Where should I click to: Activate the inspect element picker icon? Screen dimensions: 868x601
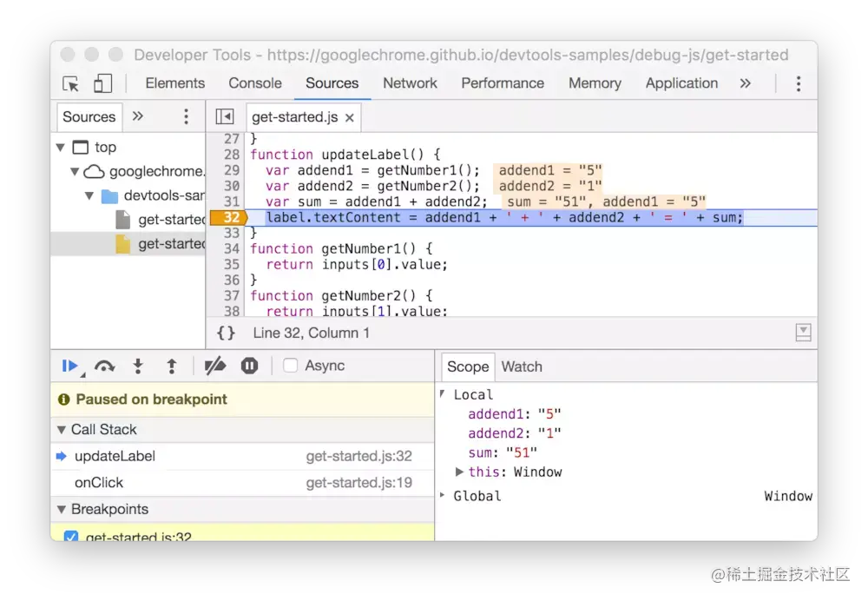71,83
